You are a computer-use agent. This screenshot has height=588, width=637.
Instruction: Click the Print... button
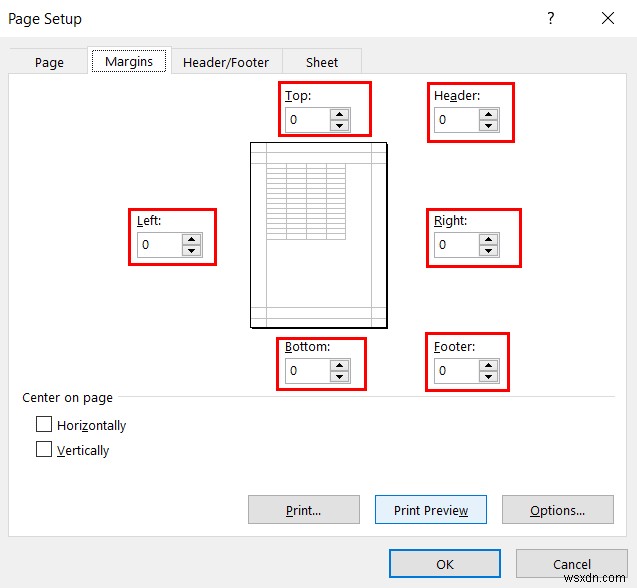304,510
